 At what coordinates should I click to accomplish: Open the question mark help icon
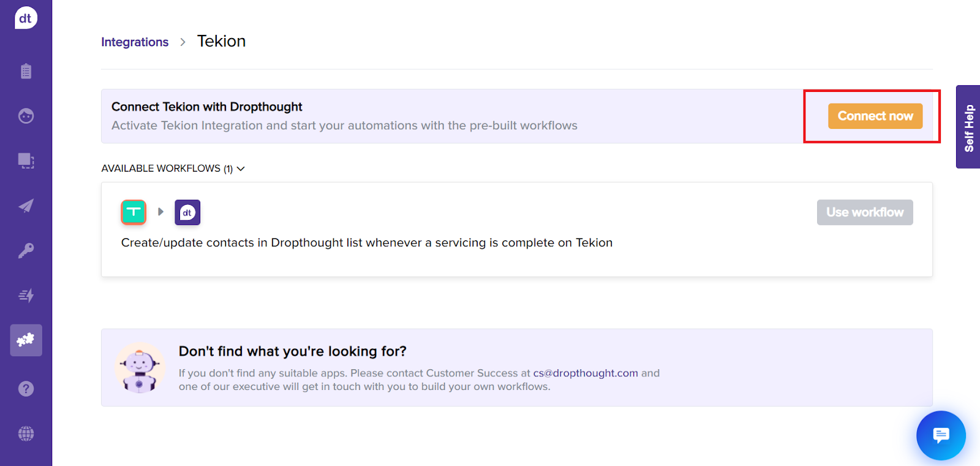click(x=26, y=389)
